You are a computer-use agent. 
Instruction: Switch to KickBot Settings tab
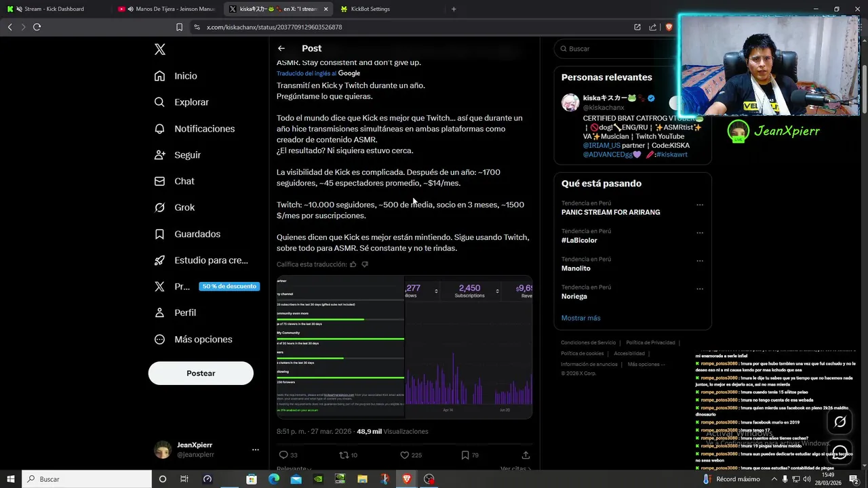388,9
